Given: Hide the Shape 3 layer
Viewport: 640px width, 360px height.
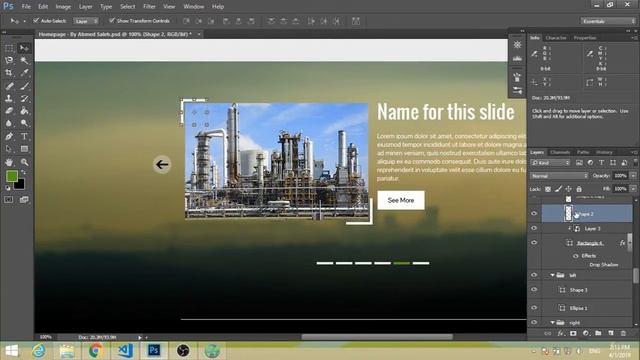Looking at the screenshot, I should point(534,289).
